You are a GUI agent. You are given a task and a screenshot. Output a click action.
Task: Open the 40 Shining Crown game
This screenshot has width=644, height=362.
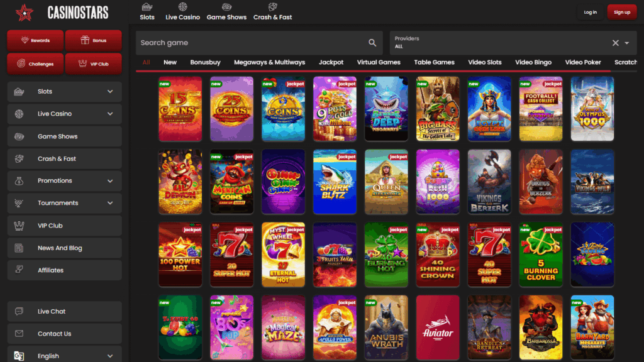click(438, 255)
